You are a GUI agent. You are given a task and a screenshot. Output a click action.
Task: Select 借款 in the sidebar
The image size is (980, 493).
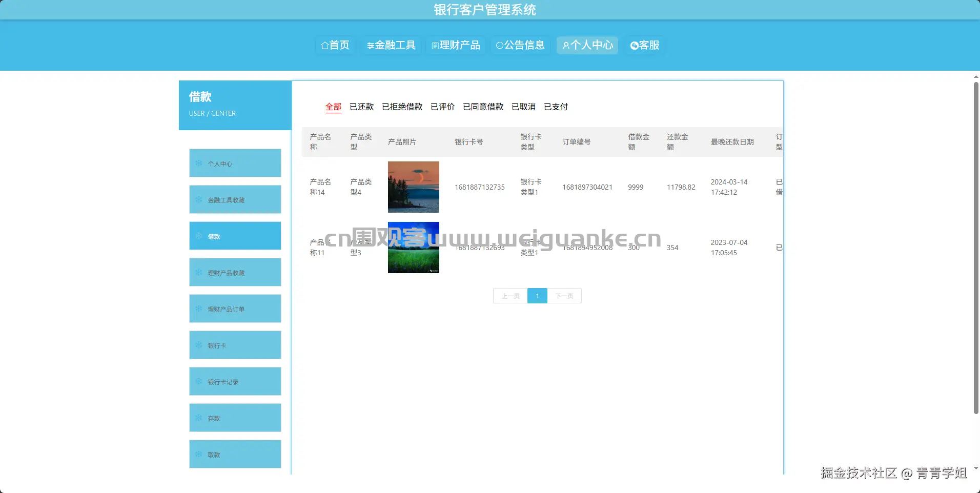pyautogui.click(x=235, y=236)
